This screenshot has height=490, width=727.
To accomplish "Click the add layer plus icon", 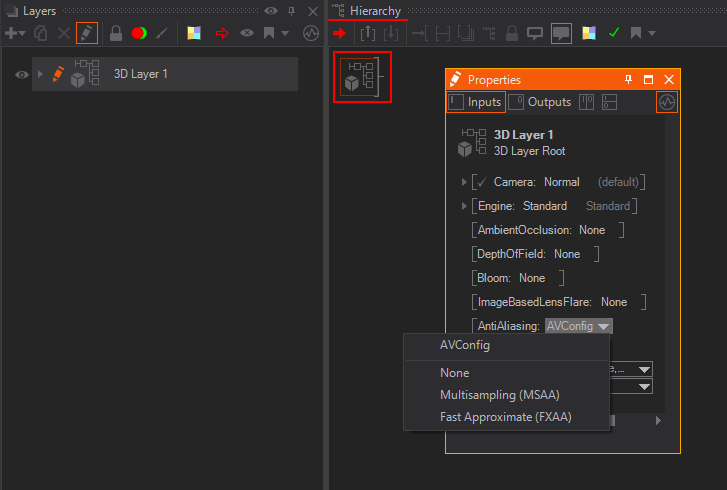I will [x=12, y=33].
